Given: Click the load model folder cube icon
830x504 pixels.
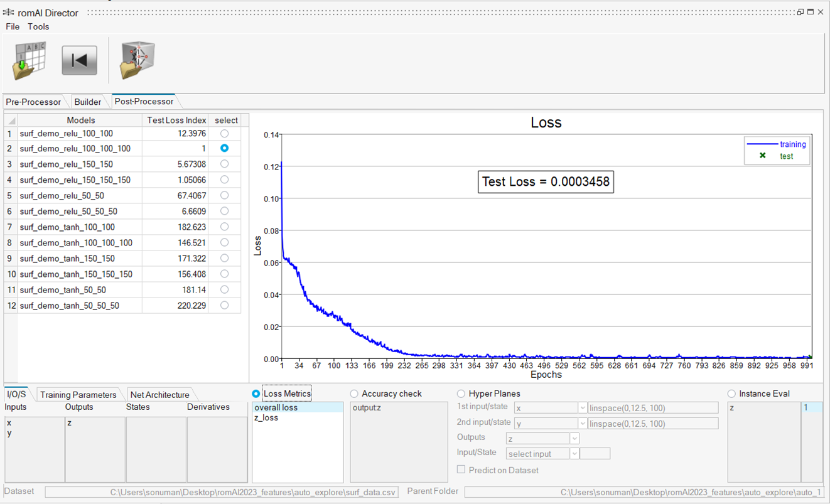Looking at the screenshot, I should click(137, 61).
